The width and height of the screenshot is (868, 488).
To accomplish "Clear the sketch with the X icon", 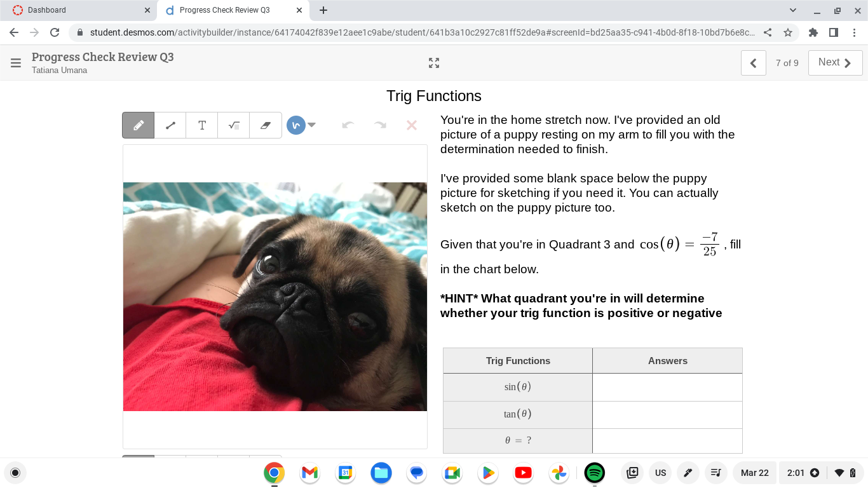I will coord(412,125).
